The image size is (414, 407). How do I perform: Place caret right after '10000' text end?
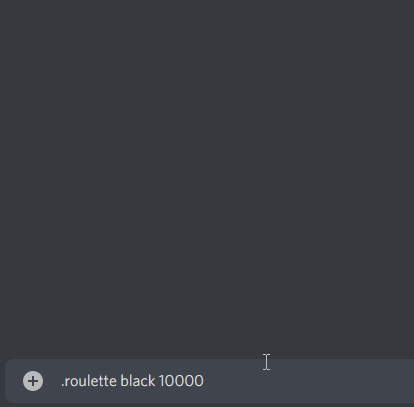(x=204, y=381)
